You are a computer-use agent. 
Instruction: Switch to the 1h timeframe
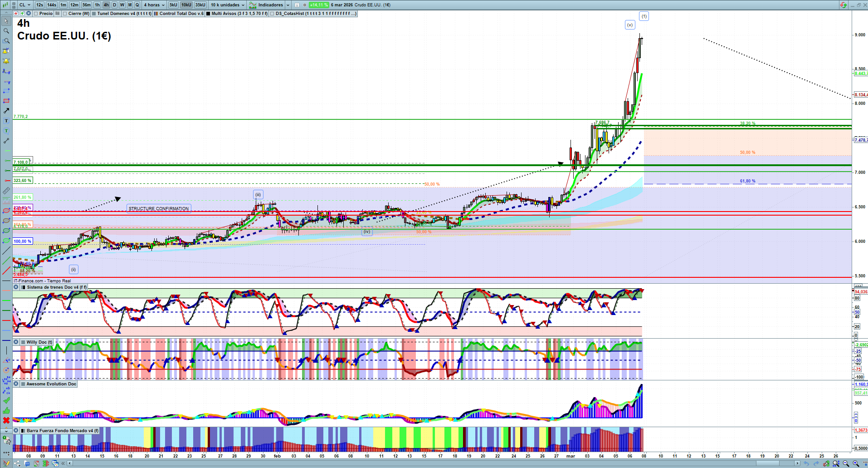coord(97,5)
